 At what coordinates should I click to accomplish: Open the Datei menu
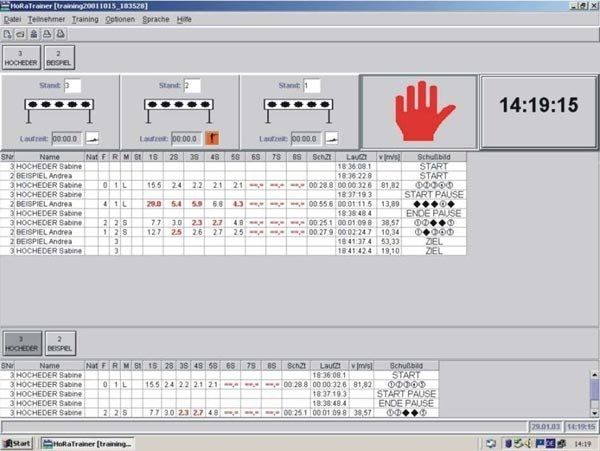pyautogui.click(x=12, y=19)
